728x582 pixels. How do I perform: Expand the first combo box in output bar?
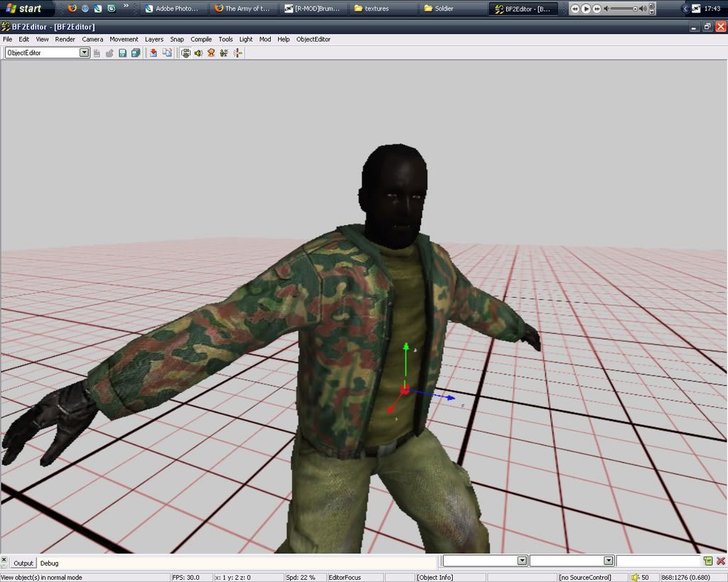point(522,561)
